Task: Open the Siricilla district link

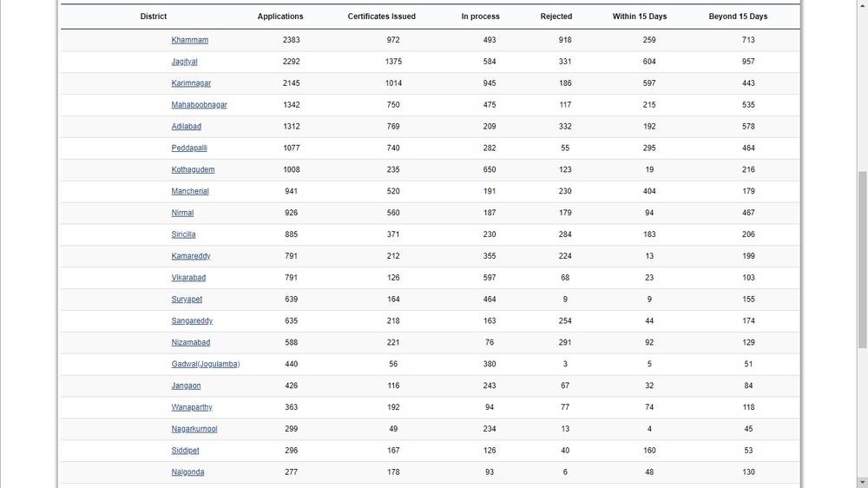Action: click(x=183, y=234)
